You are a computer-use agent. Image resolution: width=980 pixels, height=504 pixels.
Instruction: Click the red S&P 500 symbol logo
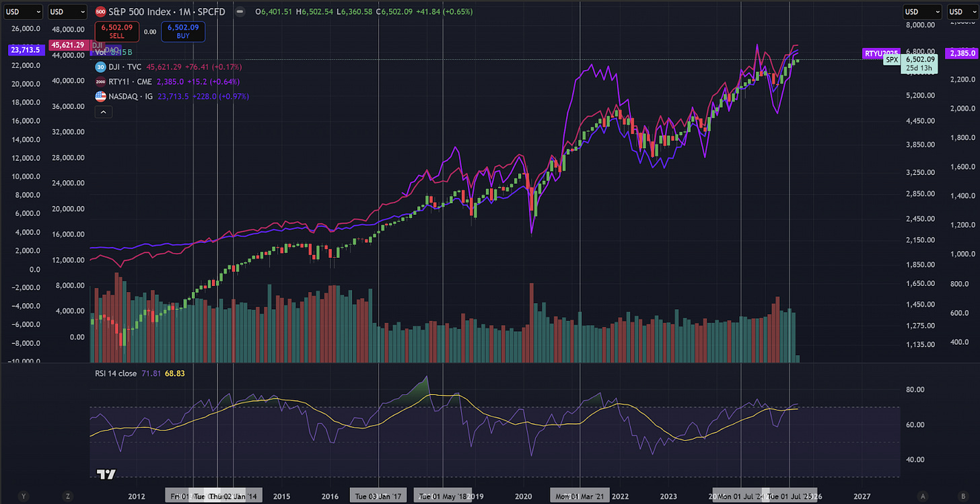[100, 12]
